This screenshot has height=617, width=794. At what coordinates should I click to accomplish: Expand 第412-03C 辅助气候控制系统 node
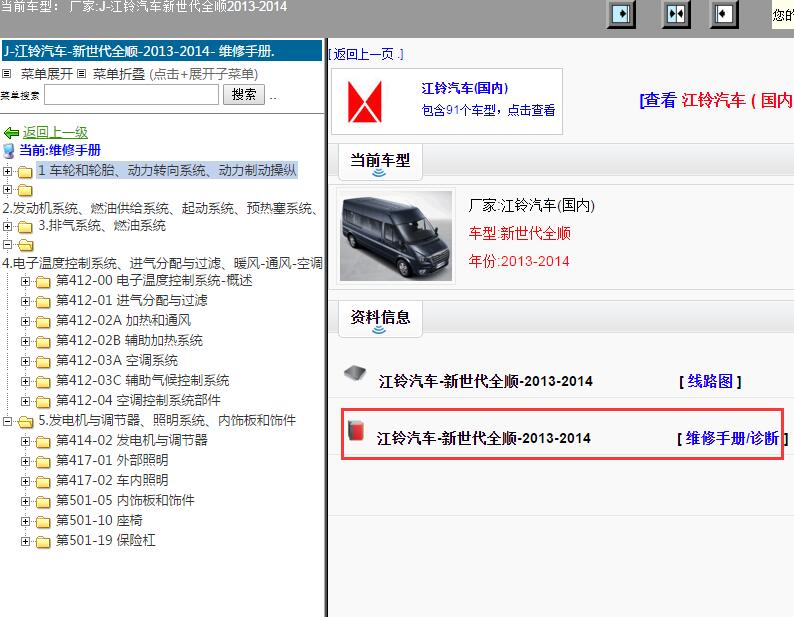25,381
